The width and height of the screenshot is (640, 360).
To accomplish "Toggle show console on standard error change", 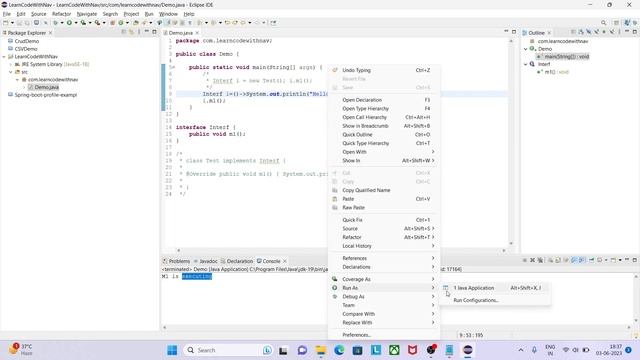I will click(x=582, y=260).
